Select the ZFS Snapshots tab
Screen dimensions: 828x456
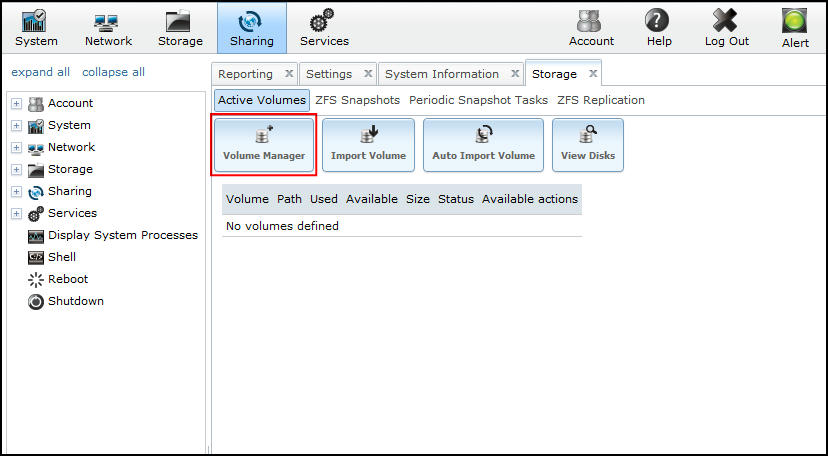pos(358,100)
